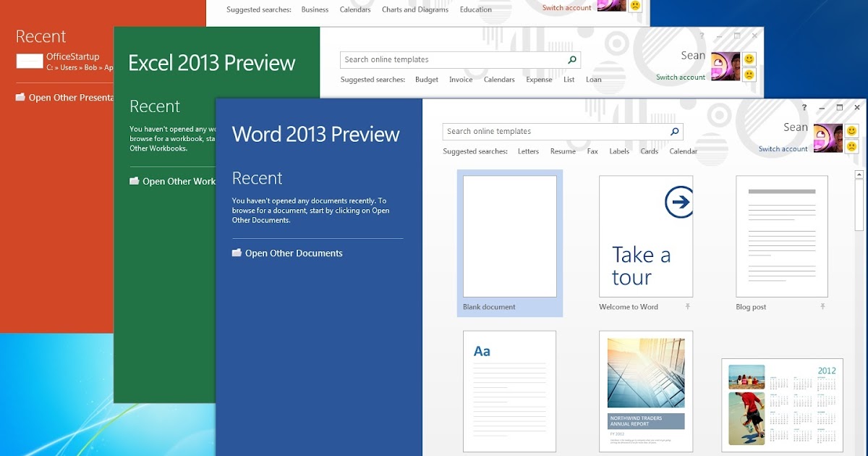Select Education suggested search in PowerPoint
The image size is (868, 456).
476,9
